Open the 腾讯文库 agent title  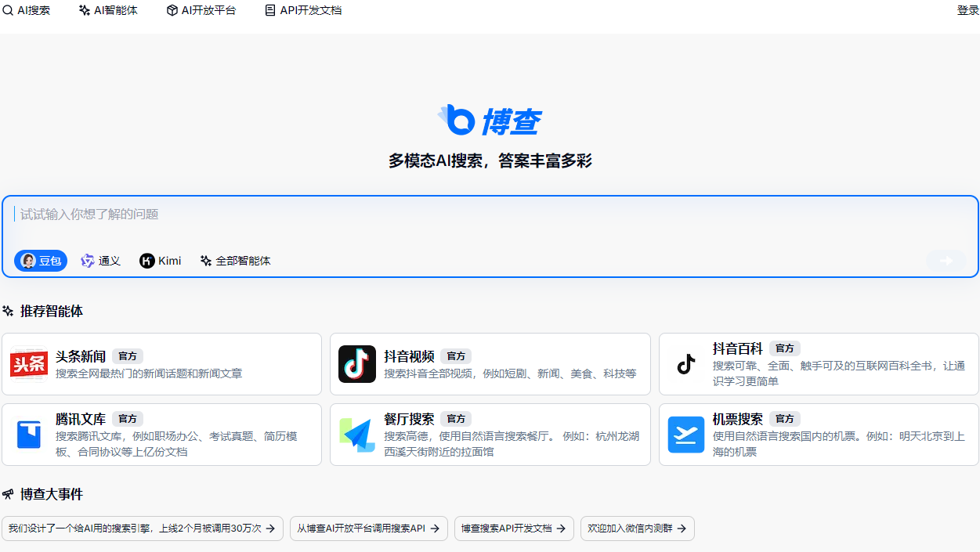81,419
